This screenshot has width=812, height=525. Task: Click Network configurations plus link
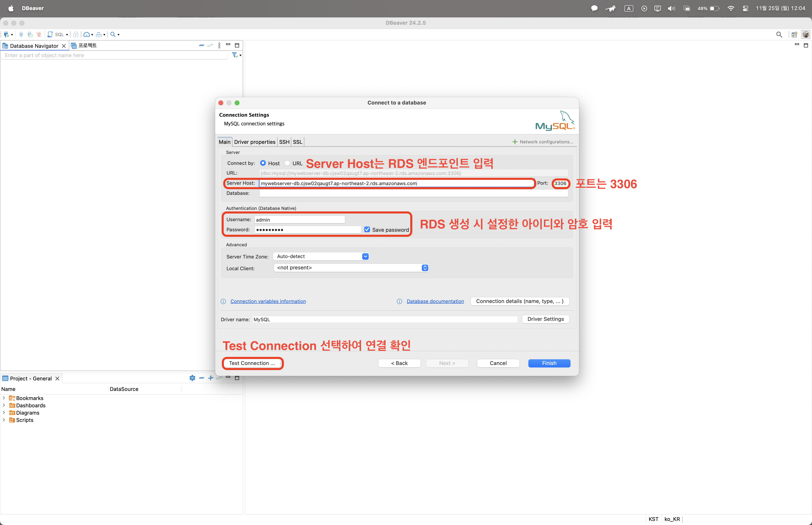tap(543, 142)
